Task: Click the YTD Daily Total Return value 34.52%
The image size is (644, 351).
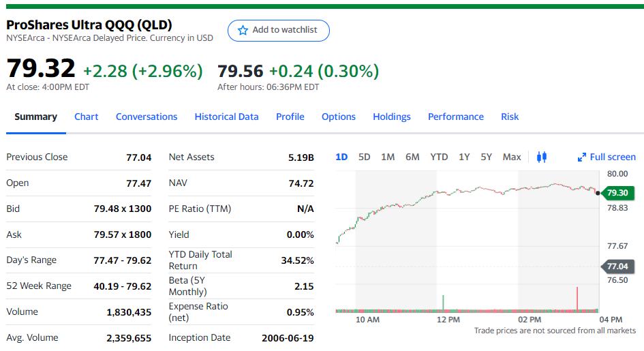Action: pos(297,260)
